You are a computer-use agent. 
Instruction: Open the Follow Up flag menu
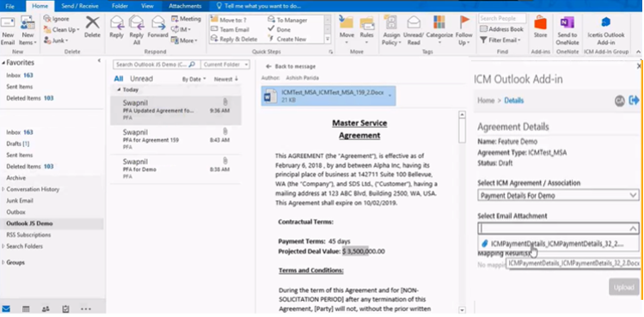coord(464,31)
